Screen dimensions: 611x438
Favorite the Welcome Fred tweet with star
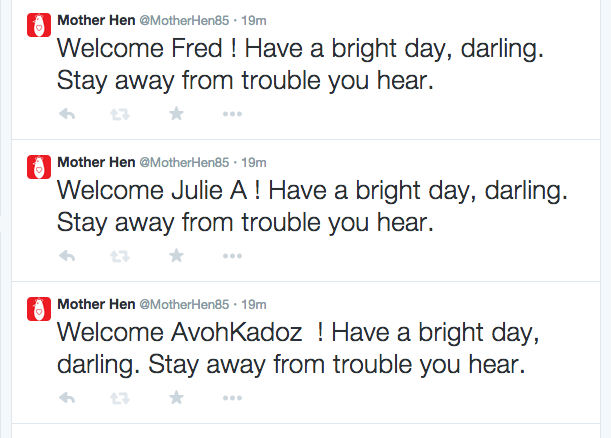pos(177,114)
